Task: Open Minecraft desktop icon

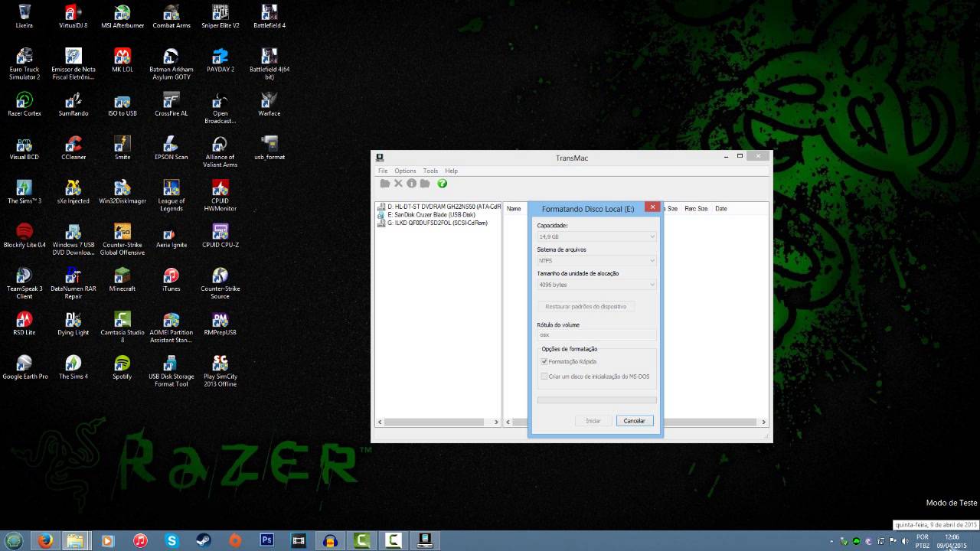Action: (x=122, y=279)
